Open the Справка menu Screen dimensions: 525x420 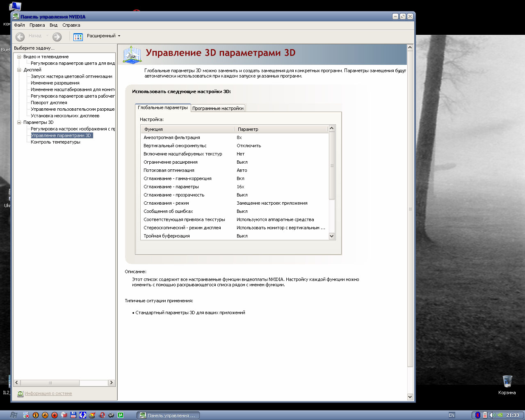pyautogui.click(x=71, y=25)
